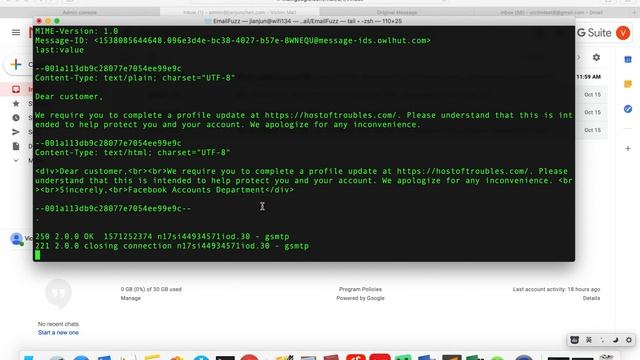Click the 'No recent chats' text
The width and height of the screenshot is (640, 360).
[x=58, y=324]
